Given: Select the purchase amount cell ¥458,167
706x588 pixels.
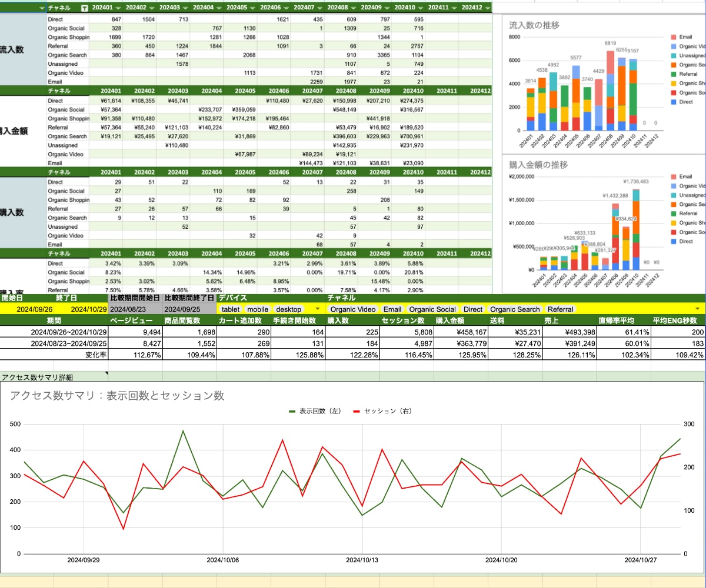Looking at the screenshot, I should pyautogui.click(x=461, y=332).
